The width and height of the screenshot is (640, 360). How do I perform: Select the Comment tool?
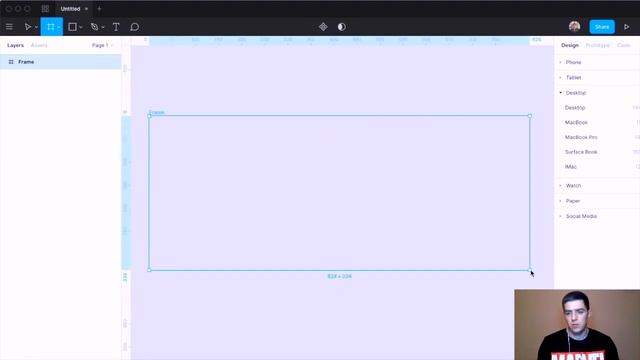135,27
